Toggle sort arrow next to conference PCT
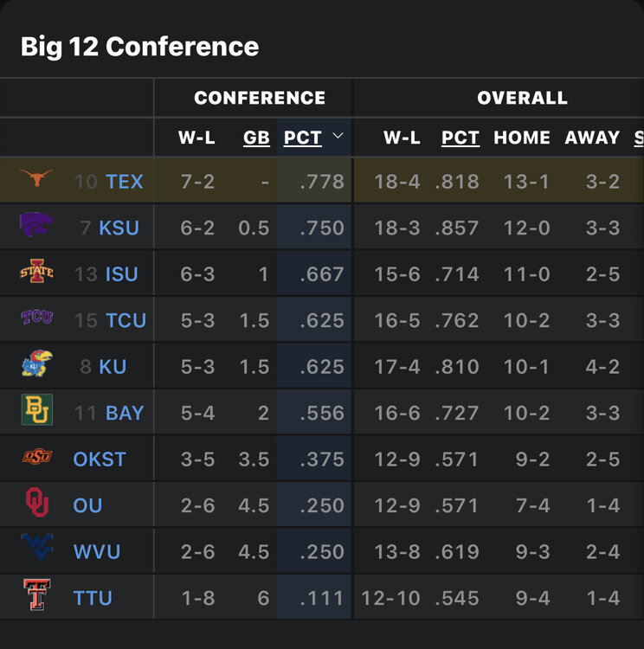Viewport: 644px width, 649px height. (338, 137)
